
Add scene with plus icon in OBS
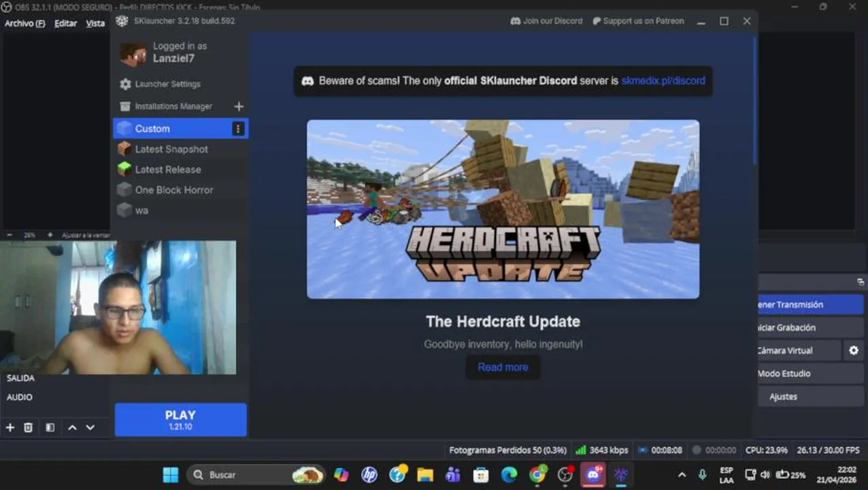[x=10, y=427]
